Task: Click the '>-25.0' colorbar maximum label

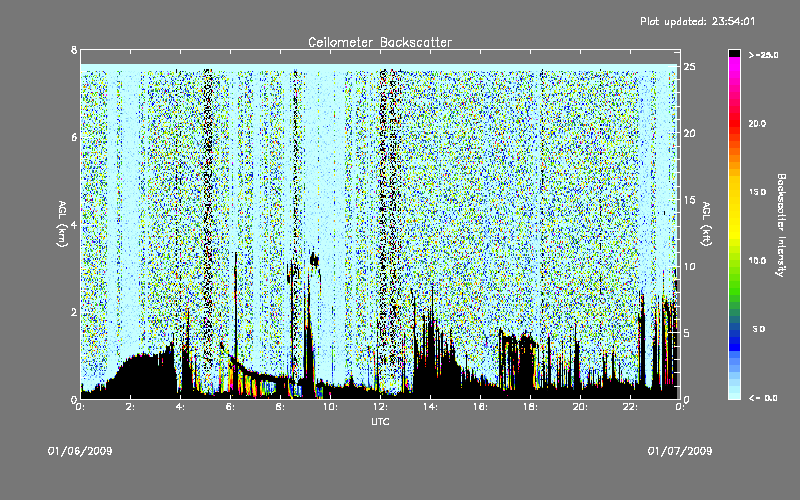Action: click(x=763, y=55)
